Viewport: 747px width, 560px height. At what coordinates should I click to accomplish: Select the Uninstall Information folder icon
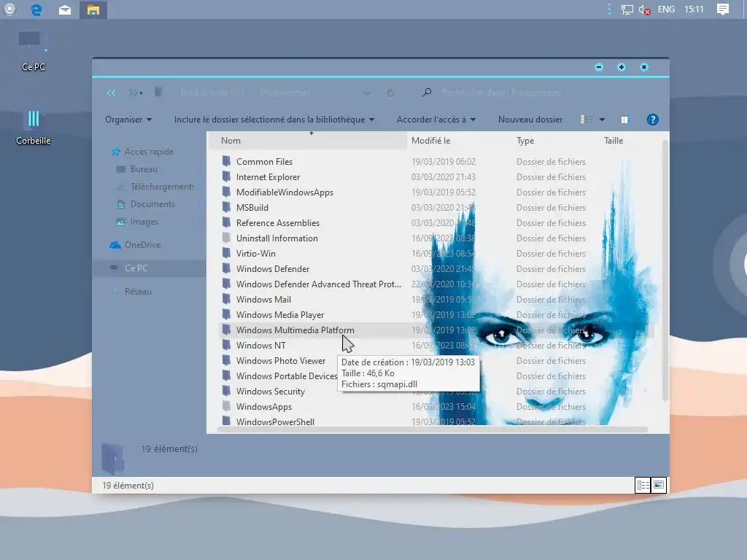[227, 238]
